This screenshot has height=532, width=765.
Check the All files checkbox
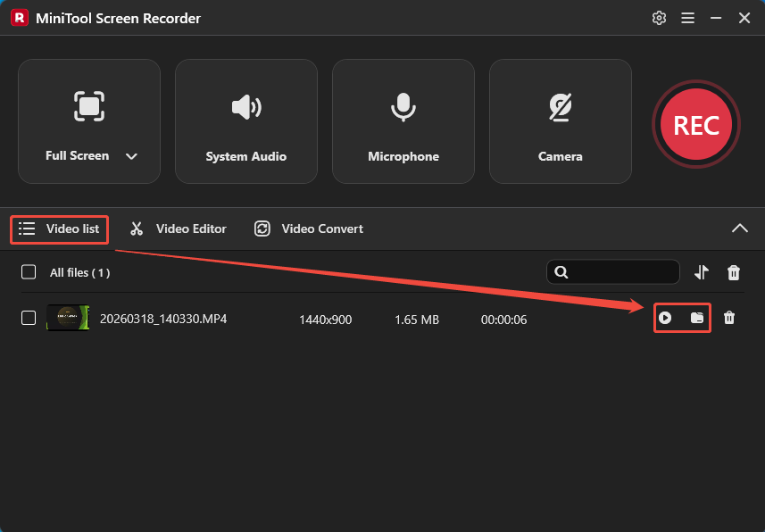coord(28,272)
